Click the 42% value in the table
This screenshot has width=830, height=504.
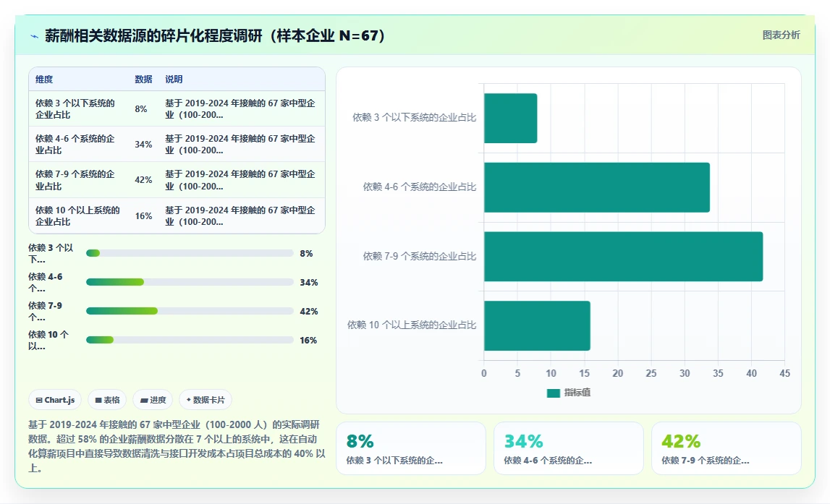(x=143, y=180)
